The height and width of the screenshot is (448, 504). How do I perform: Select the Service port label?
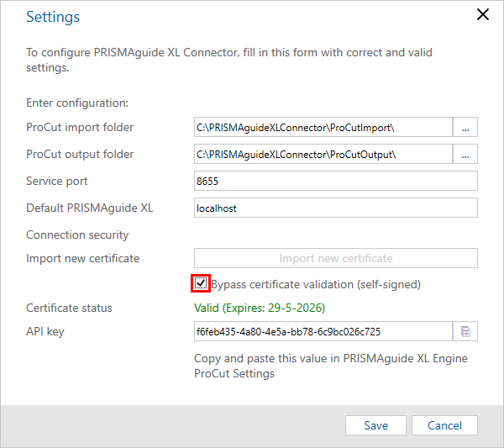point(57,182)
